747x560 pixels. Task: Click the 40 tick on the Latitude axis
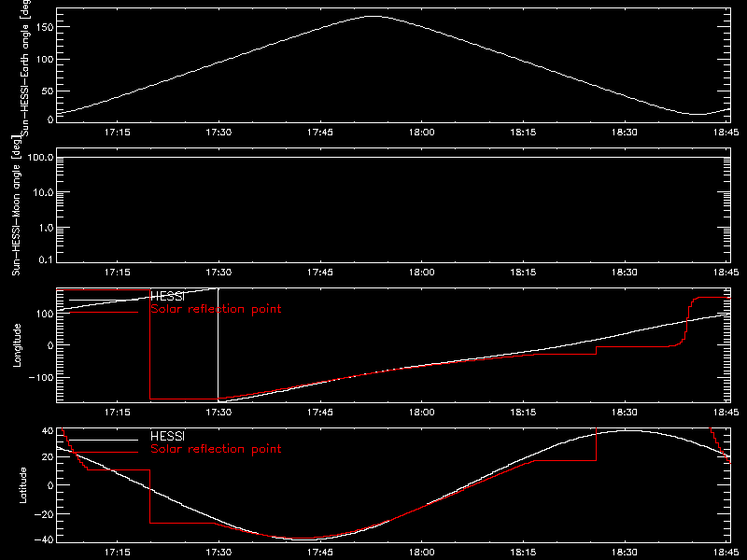point(48,431)
